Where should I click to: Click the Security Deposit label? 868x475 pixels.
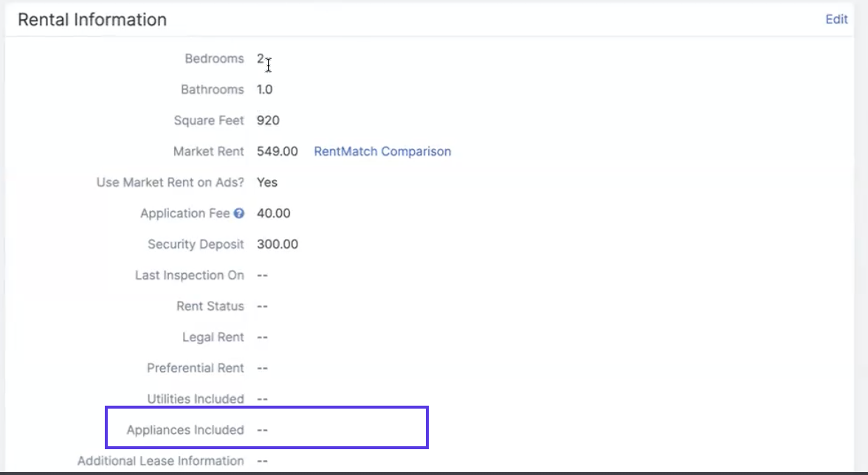(x=196, y=244)
